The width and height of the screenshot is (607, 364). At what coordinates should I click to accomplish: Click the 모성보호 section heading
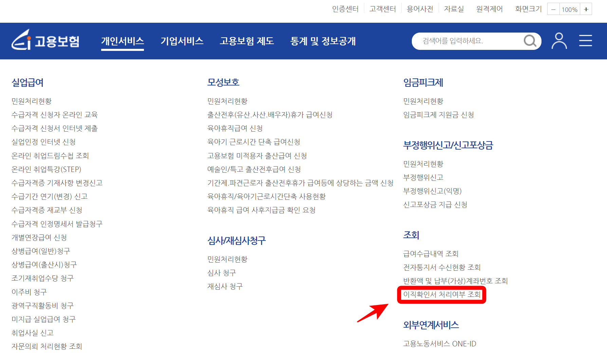point(223,82)
